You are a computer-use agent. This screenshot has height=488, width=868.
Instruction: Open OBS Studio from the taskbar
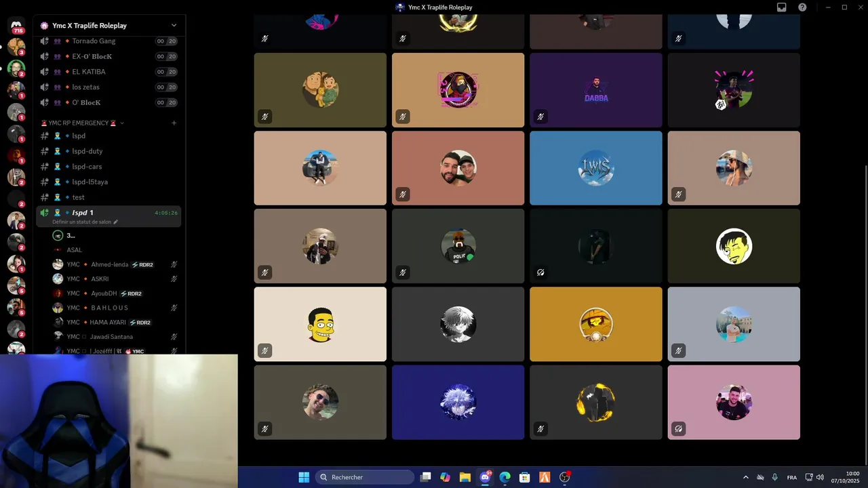564,477
